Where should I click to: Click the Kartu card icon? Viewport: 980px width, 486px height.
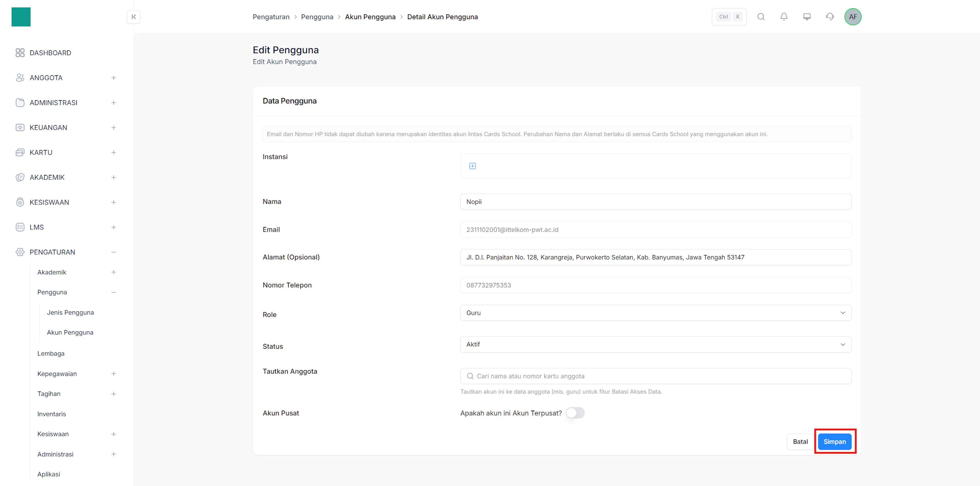(20, 153)
